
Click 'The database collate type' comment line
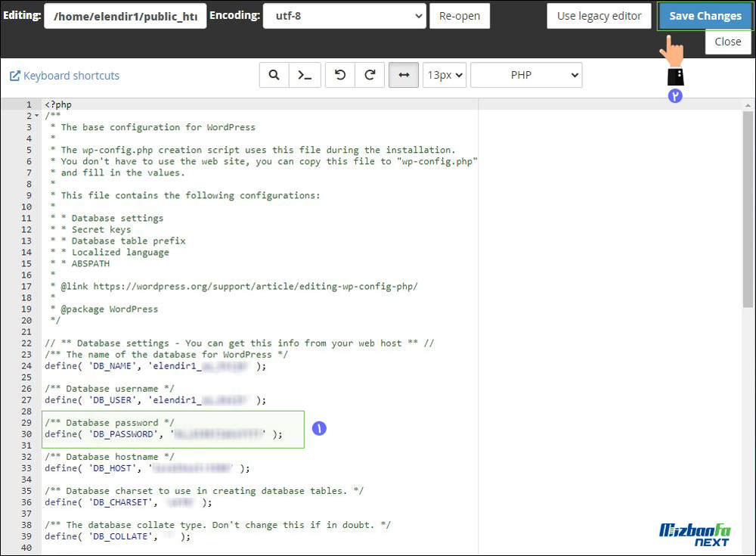pos(218,525)
